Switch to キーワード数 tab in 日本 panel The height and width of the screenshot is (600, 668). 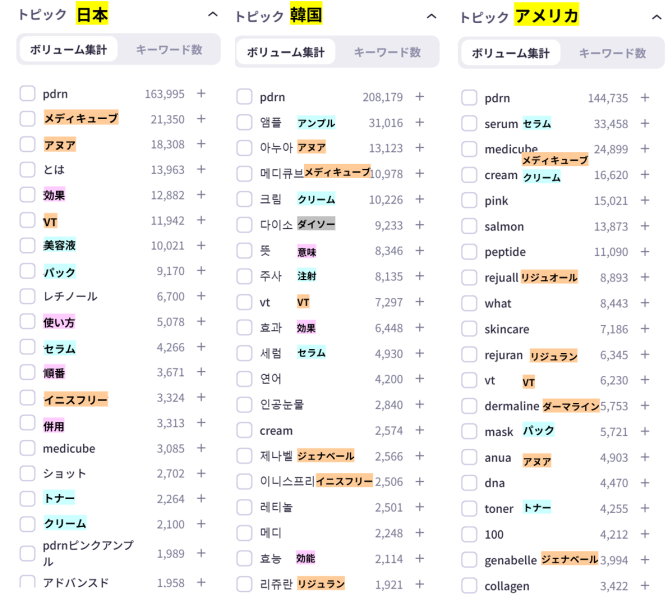click(168, 49)
